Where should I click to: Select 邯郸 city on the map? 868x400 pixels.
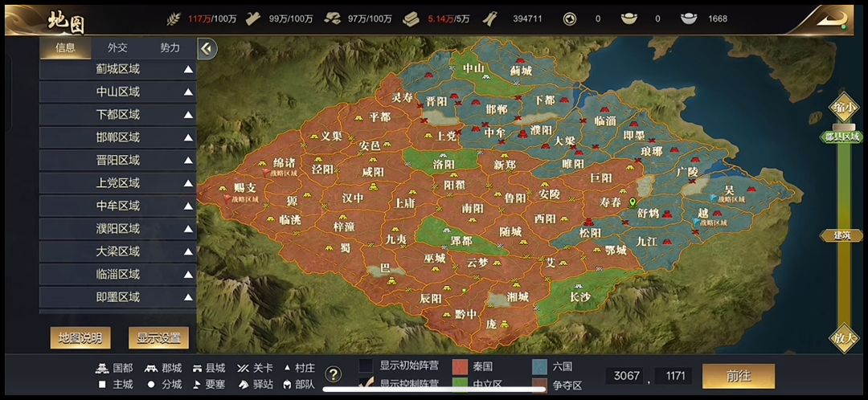pos(496,109)
